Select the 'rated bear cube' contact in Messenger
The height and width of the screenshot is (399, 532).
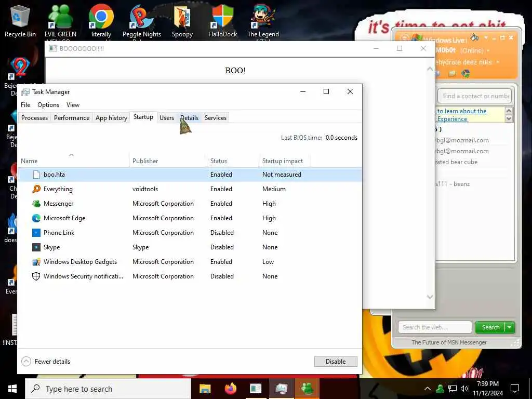[457, 162]
